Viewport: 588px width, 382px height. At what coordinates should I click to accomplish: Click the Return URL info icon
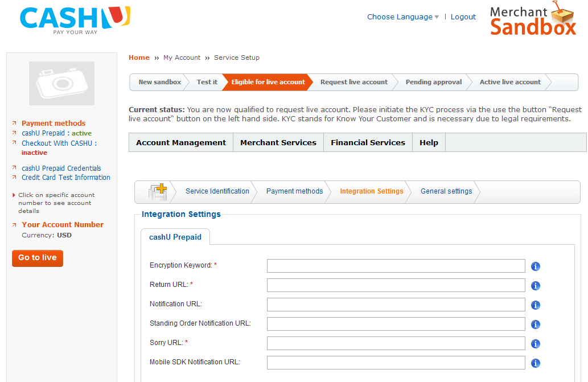536,286
